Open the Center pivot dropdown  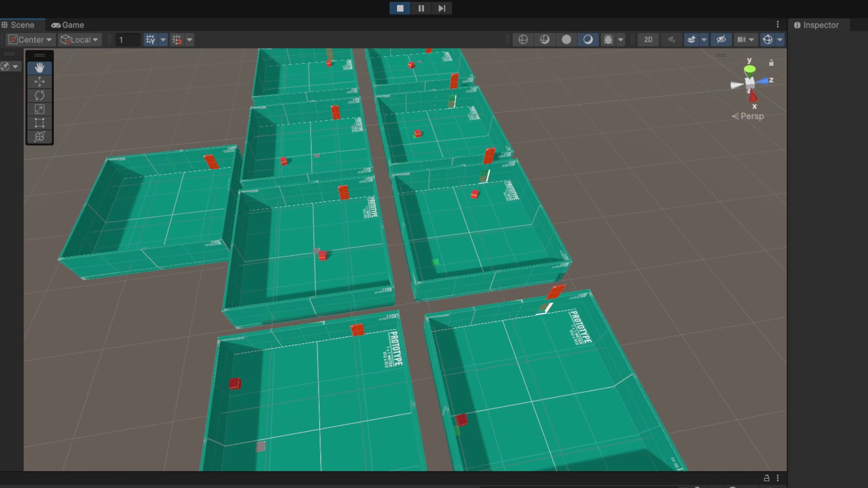(31, 40)
